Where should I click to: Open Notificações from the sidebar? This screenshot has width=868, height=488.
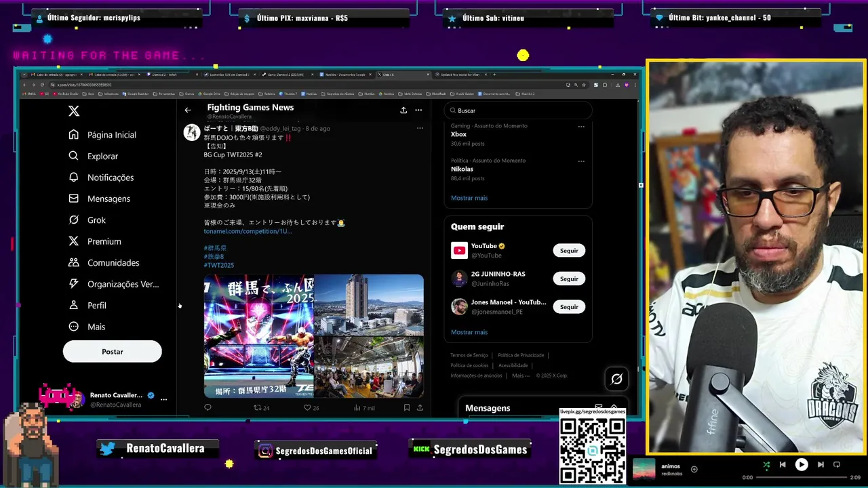click(x=101, y=178)
